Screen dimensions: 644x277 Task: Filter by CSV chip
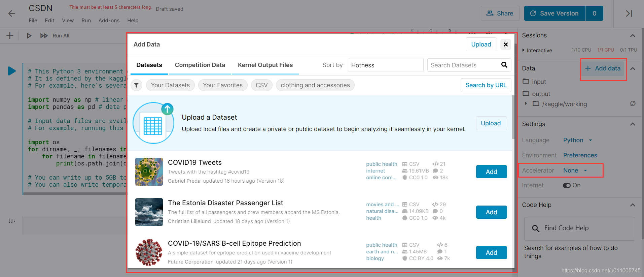pos(262,85)
